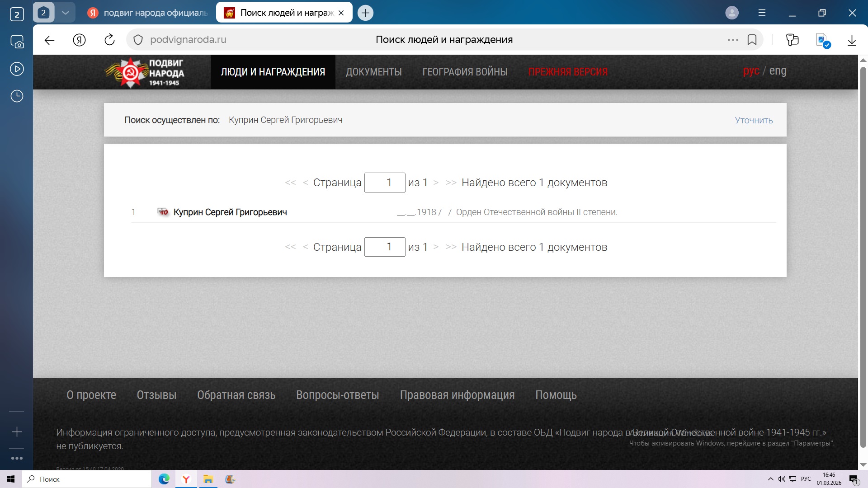
Task: Open the browser hamburger menu
Action: (x=762, y=13)
